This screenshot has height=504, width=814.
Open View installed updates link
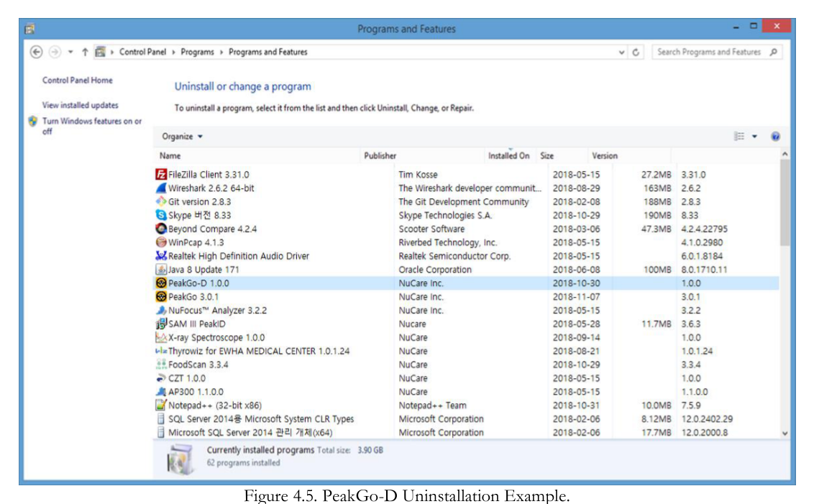[x=80, y=106]
